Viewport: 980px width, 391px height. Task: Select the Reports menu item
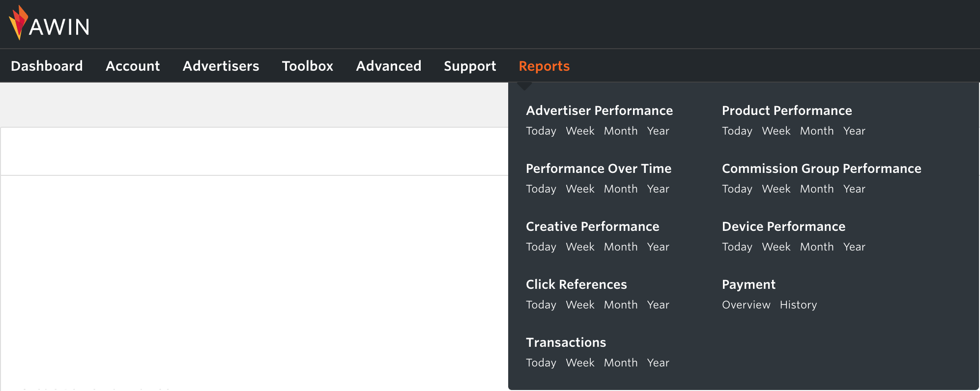coord(544,66)
